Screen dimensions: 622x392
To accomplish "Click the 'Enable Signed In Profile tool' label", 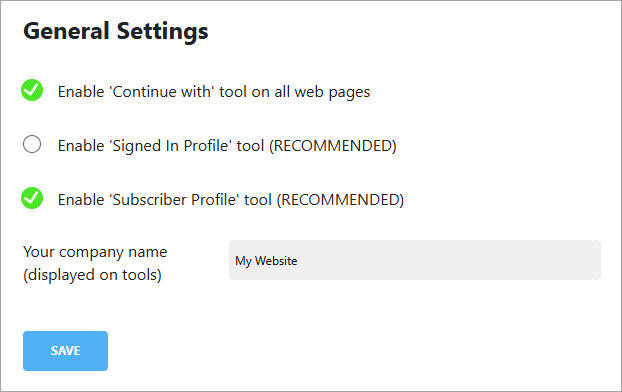I will 227,146.
